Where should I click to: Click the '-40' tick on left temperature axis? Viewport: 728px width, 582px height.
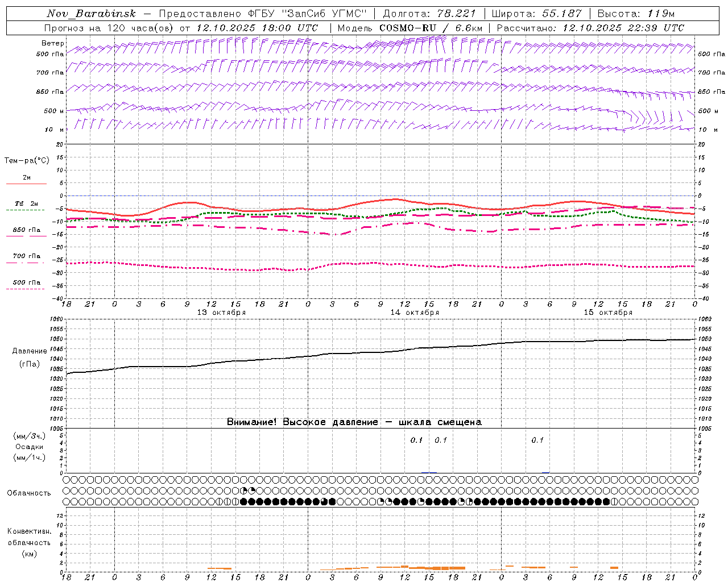(58, 298)
